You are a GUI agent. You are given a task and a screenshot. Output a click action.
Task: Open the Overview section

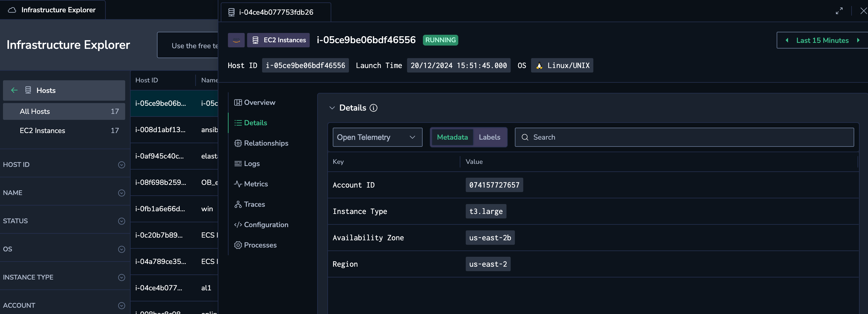click(255, 102)
